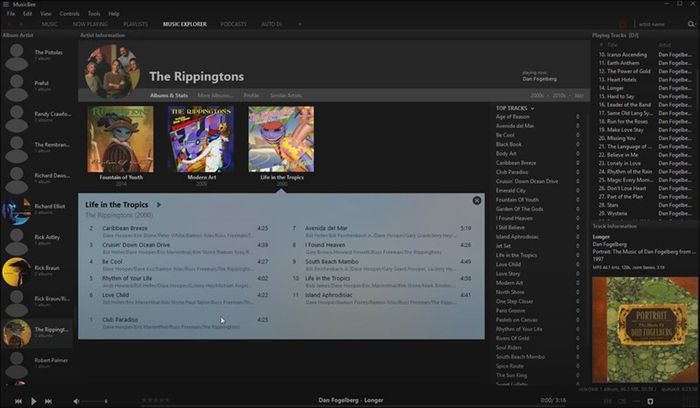Open Modern Art album cover
The image size is (700, 408).
click(201, 139)
